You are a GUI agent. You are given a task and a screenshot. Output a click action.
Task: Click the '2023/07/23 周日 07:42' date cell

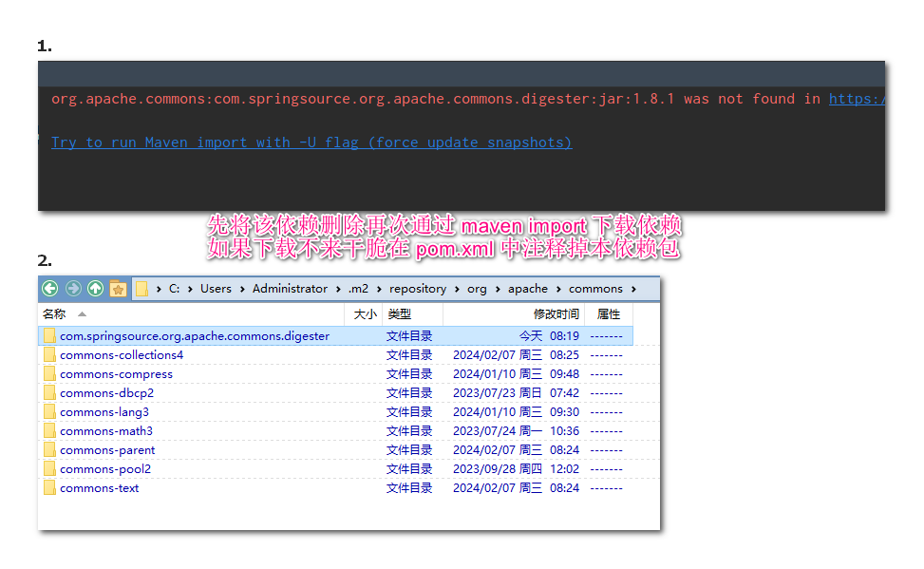click(x=516, y=393)
